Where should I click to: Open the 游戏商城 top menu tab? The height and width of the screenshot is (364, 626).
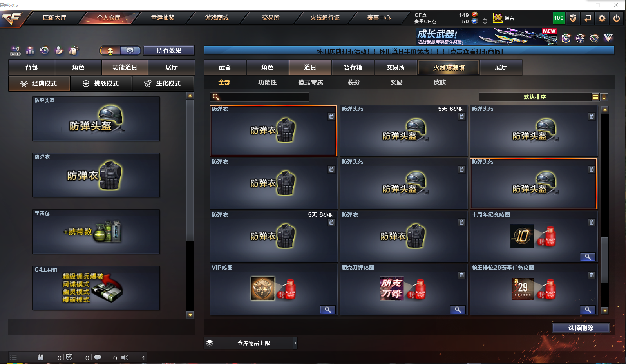(217, 18)
